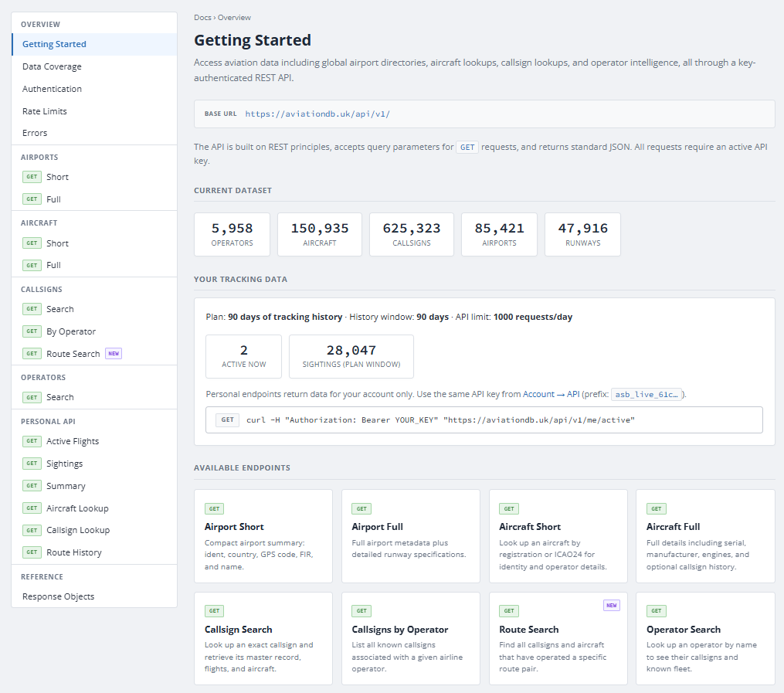Image resolution: width=784 pixels, height=693 pixels.
Task: Open the Airport Full endpoint card
Action: 410,536
